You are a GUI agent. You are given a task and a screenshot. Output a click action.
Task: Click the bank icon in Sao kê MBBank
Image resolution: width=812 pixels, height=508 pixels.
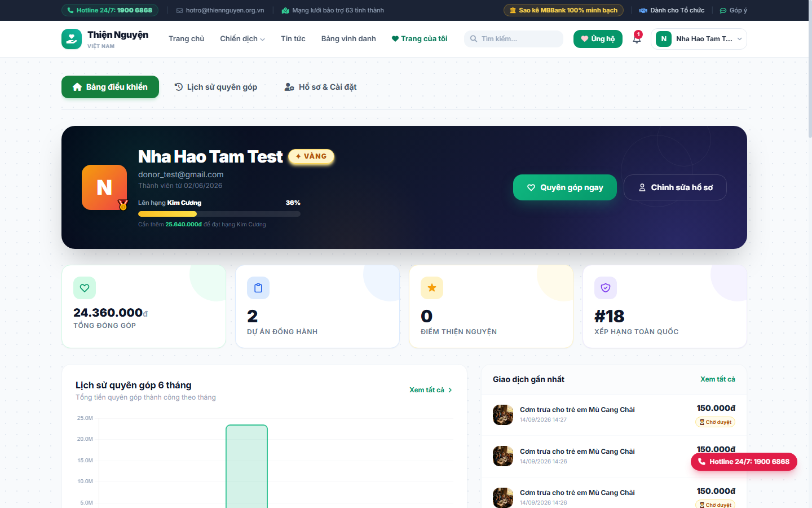coord(513,10)
